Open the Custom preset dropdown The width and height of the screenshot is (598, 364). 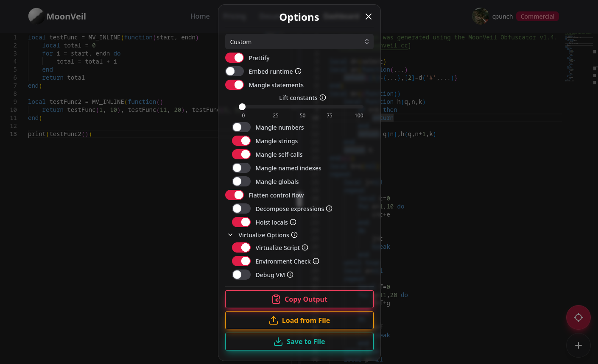[x=299, y=42]
